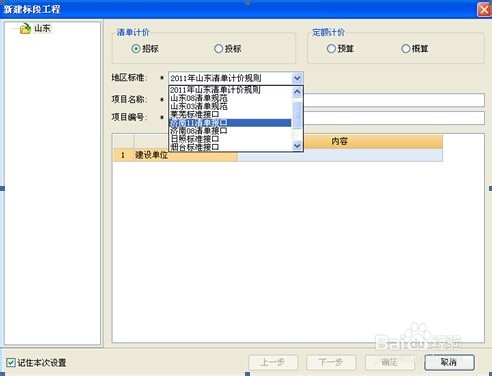Click the 确定 button

click(x=389, y=362)
